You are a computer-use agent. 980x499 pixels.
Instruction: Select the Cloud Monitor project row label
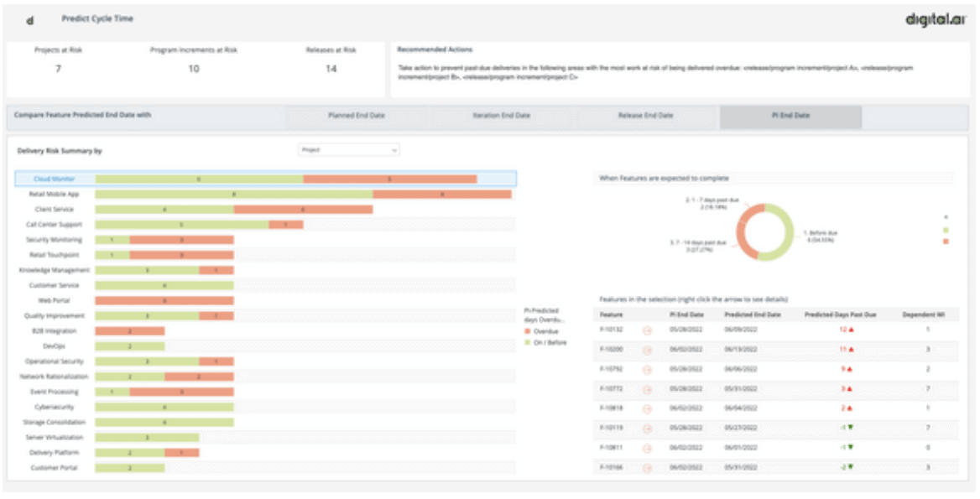[x=55, y=179]
